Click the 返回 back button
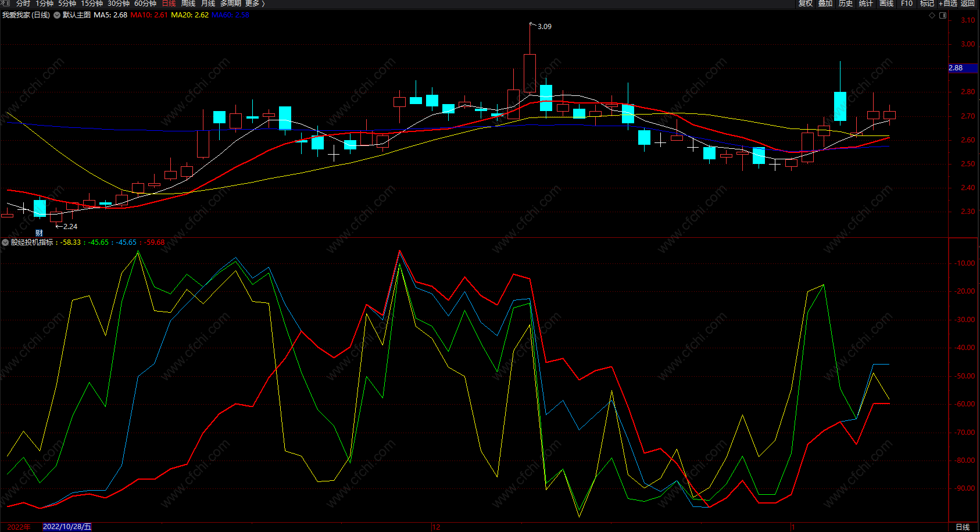 coord(968,3)
